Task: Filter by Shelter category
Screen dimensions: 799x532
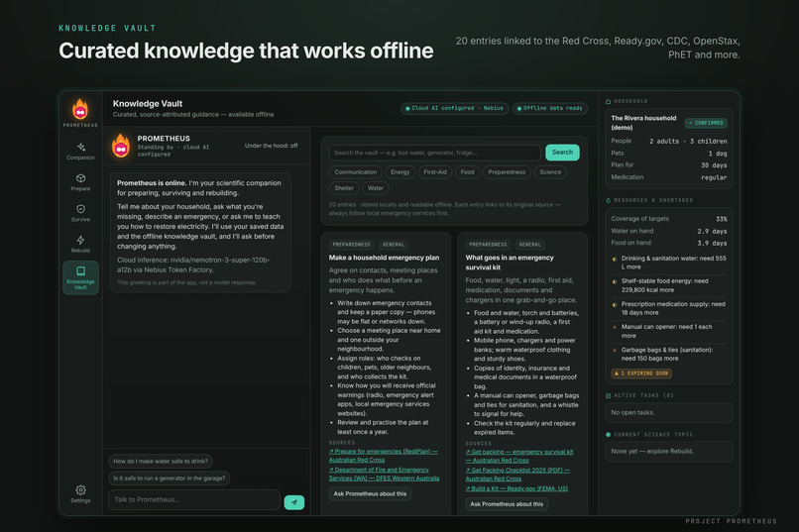Action: pos(344,188)
